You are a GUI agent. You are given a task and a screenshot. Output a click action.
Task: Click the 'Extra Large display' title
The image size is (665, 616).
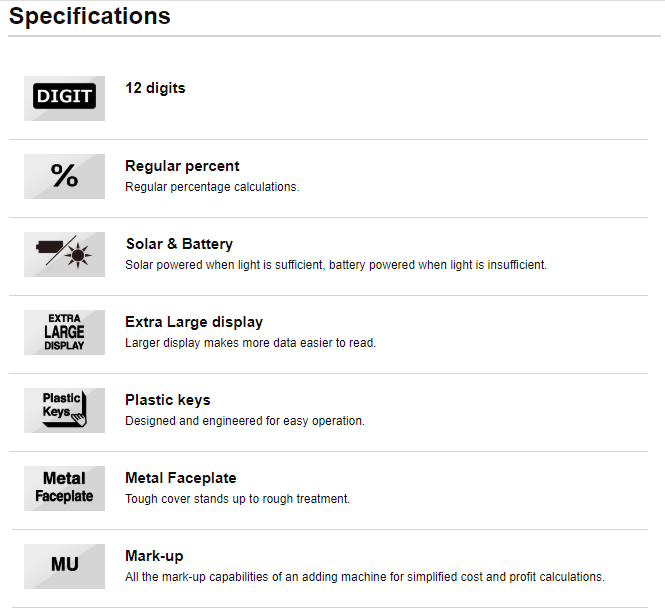click(194, 322)
